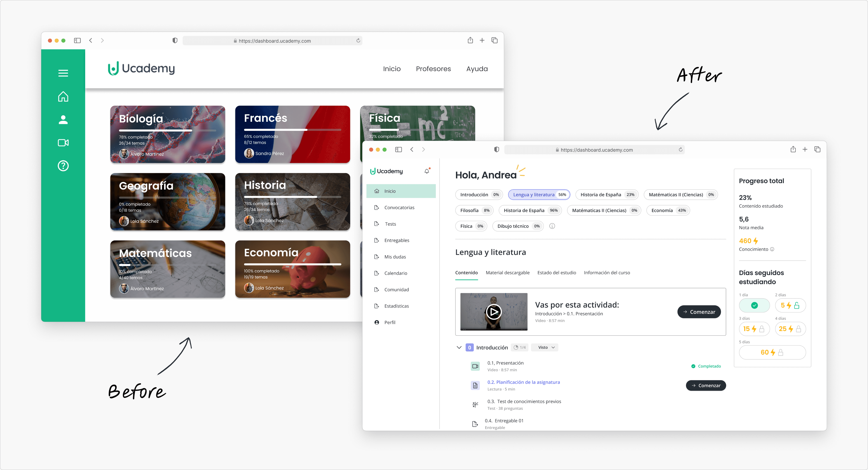This screenshot has width=868, height=470.
Task: Click the home icon in green sidebar
Action: tap(63, 97)
